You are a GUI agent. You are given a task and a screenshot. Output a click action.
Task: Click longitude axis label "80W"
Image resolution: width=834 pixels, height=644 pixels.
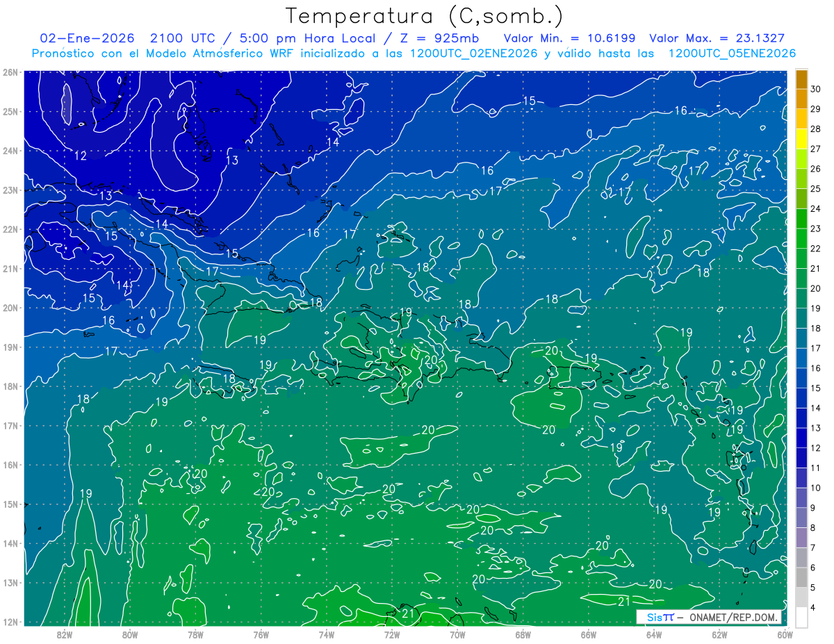130,634
